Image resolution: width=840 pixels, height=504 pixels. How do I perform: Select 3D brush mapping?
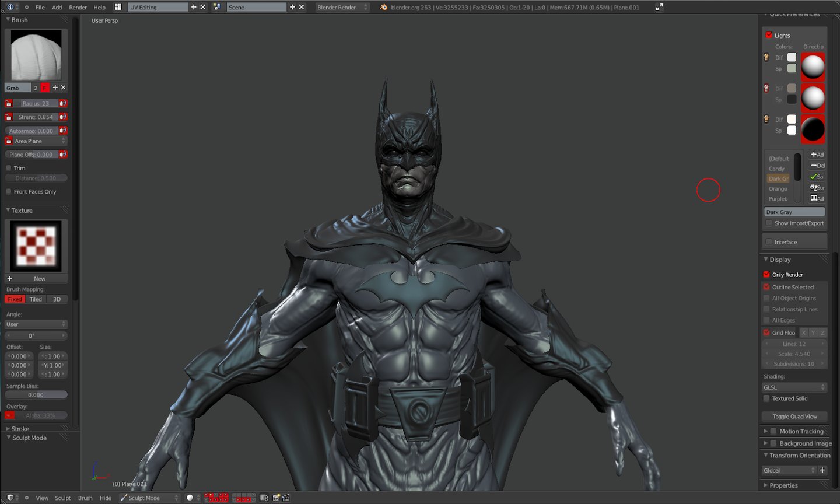click(57, 299)
